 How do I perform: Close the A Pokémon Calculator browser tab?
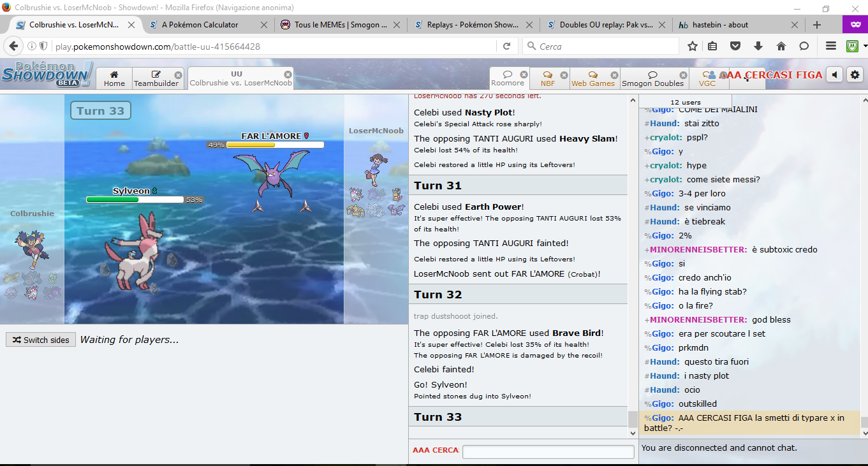(x=264, y=25)
